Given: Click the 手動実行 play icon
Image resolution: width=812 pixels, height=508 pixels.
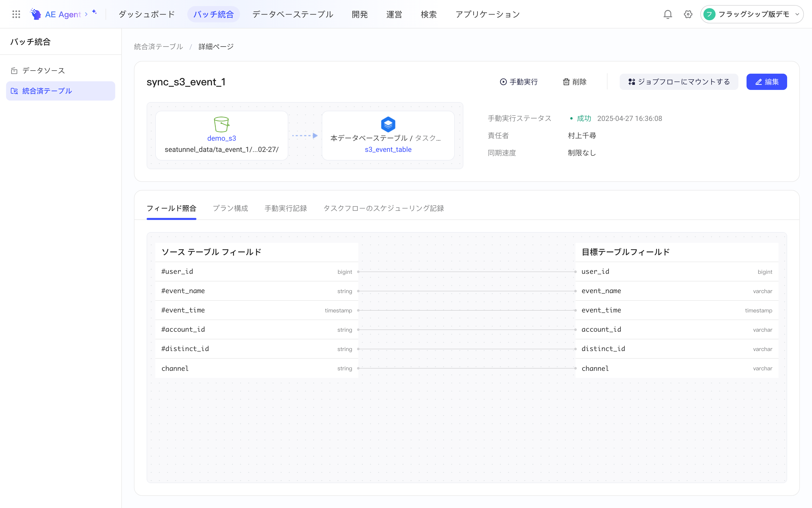Looking at the screenshot, I should [x=503, y=82].
